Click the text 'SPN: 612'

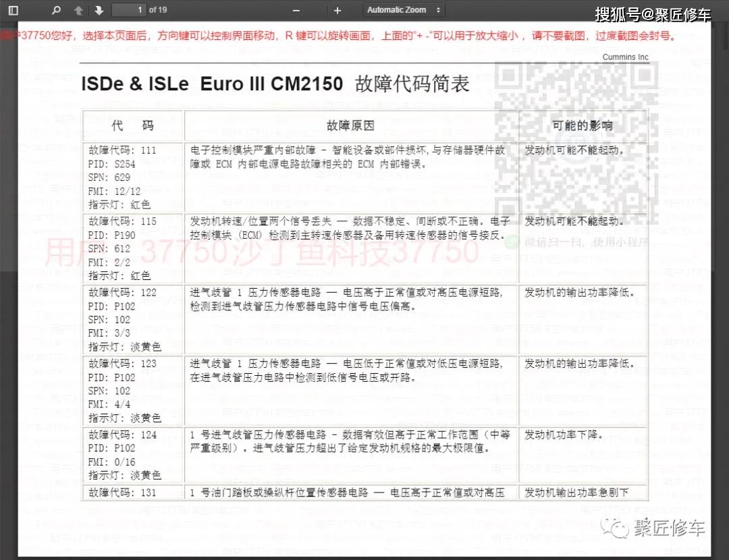tap(109, 249)
